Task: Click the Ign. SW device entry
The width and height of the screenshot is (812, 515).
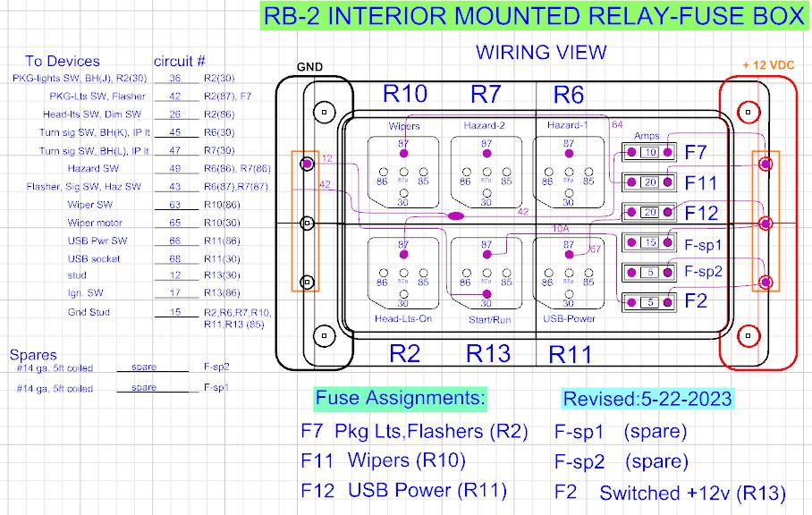Action: point(86,293)
